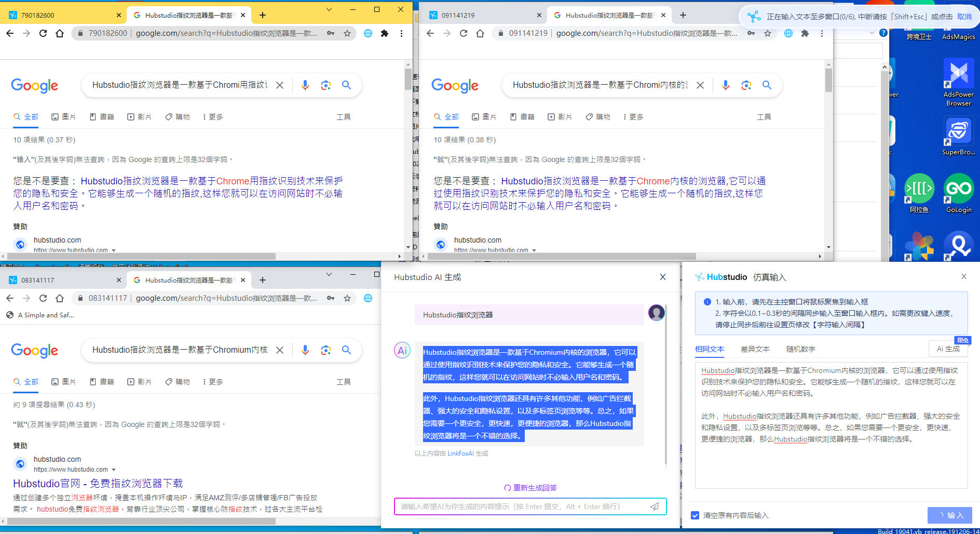
Task: Open 更多 menu in 790182600 Google results
Action: (x=213, y=117)
